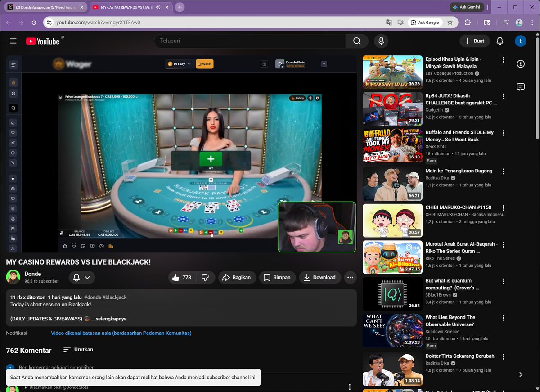Start voice search with microphone icon
This screenshot has height=392, width=540.
[x=381, y=41]
